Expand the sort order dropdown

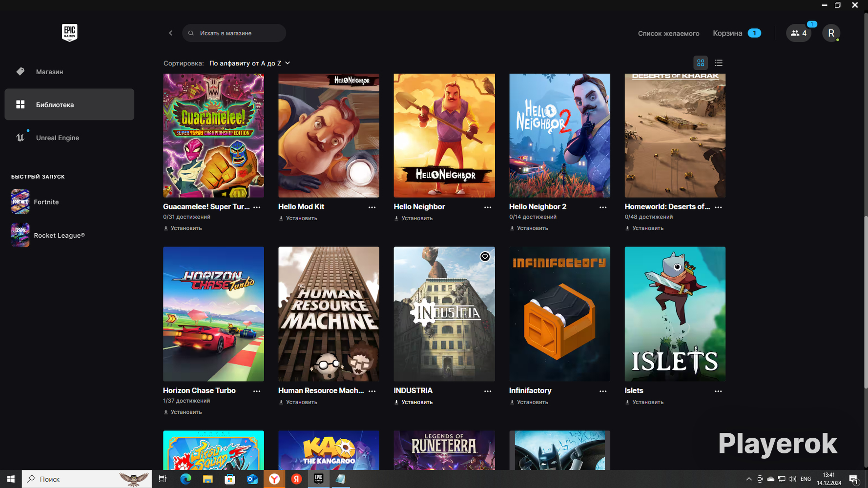(x=250, y=63)
